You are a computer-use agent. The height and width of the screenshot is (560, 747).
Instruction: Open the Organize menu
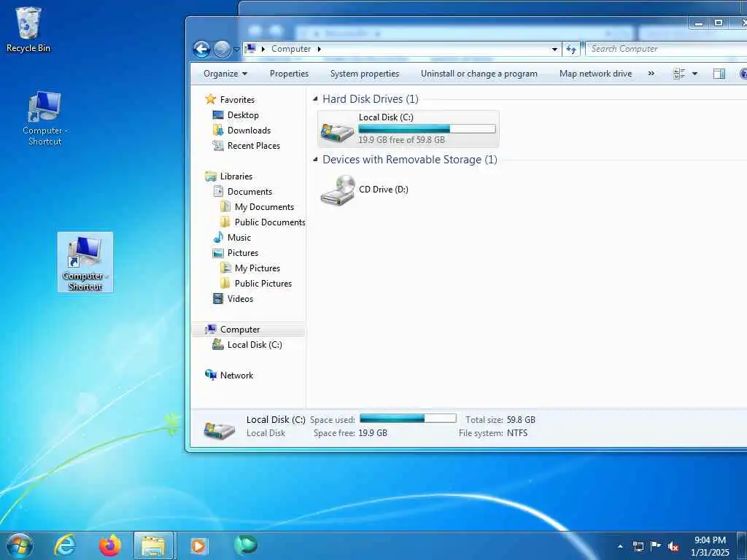coord(225,74)
